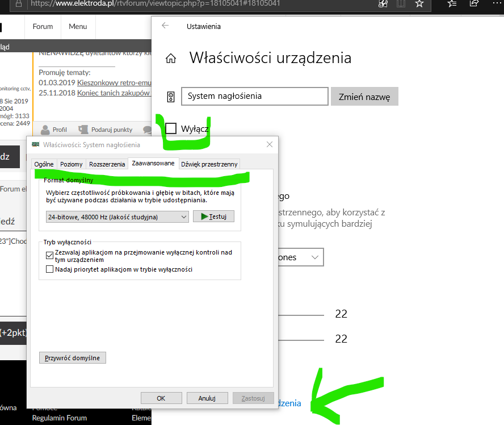Click the browser share icon
This screenshot has width=504, height=425.
pyautogui.click(x=474, y=4)
